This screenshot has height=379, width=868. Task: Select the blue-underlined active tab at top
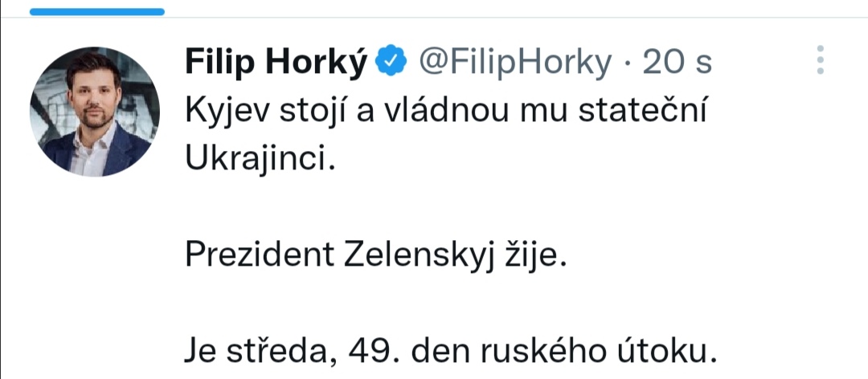(x=96, y=11)
